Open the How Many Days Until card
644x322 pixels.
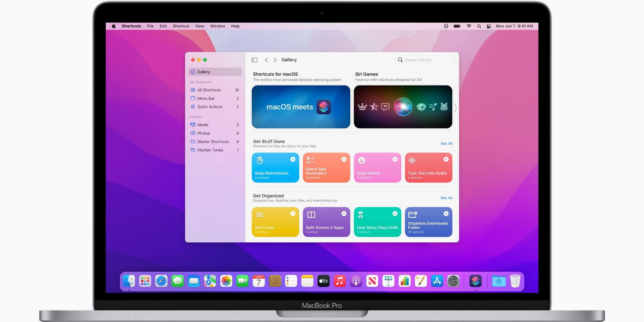tap(378, 222)
